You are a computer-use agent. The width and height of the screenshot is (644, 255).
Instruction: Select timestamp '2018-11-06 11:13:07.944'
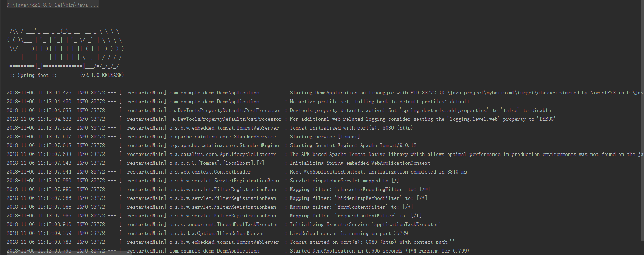click(x=39, y=172)
